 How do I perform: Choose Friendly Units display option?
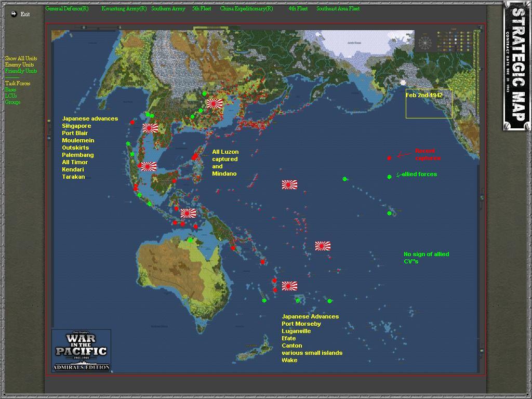point(21,71)
